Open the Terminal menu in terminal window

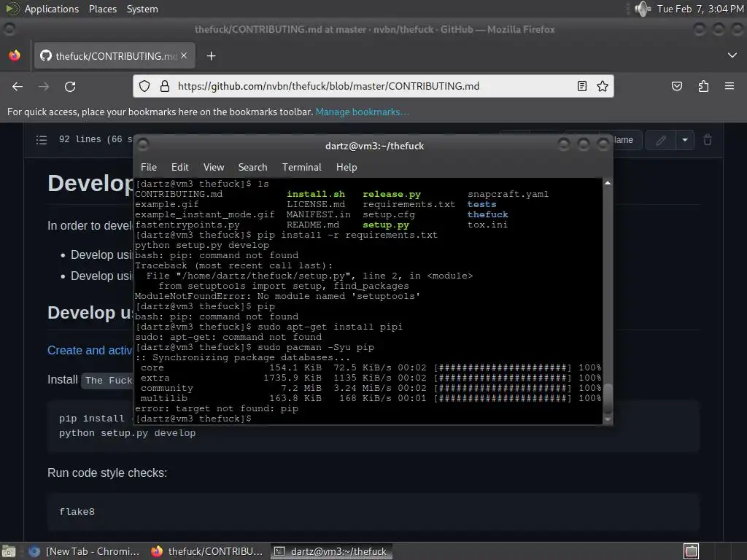301,167
